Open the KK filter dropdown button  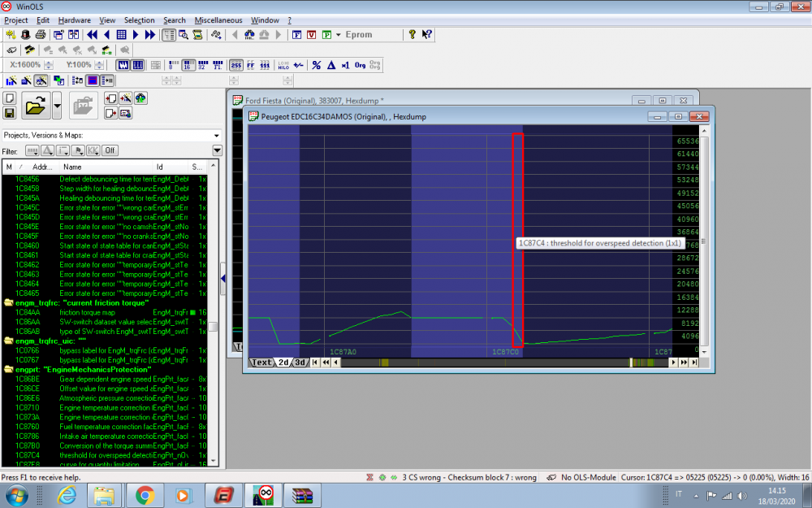tap(93, 150)
